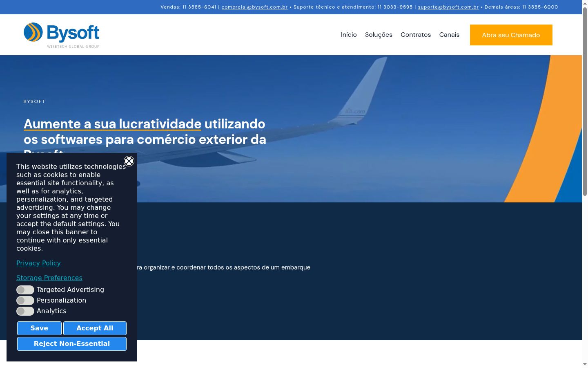Select Contratos in the navigation

pyautogui.click(x=416, y=35)
